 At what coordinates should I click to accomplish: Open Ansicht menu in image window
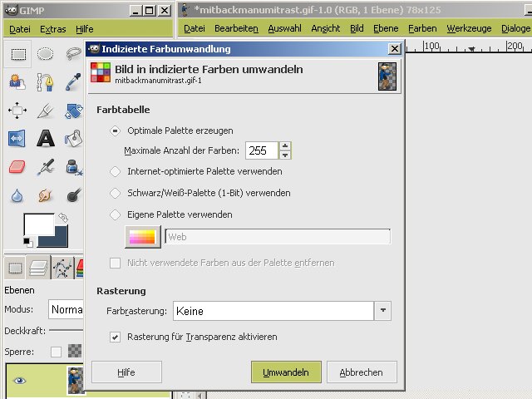[325, 28]
